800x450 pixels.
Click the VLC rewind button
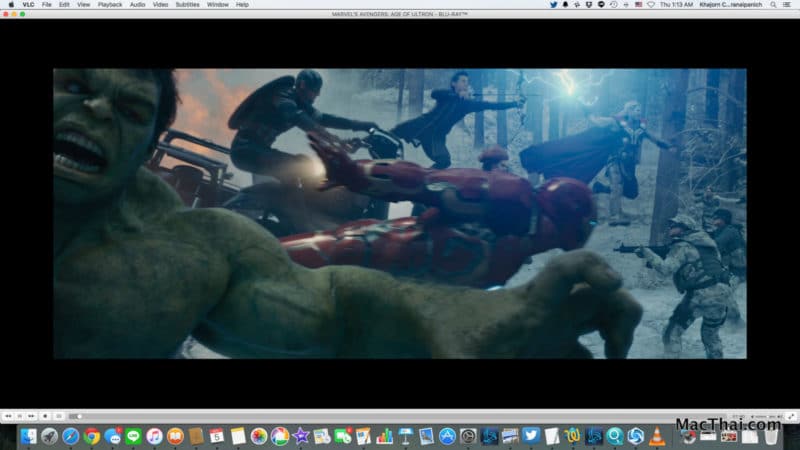pos(8,416)
